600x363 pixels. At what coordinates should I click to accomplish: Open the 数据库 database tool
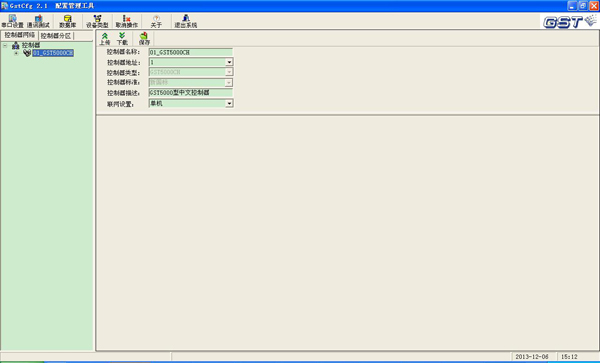(x=67, y=21)
